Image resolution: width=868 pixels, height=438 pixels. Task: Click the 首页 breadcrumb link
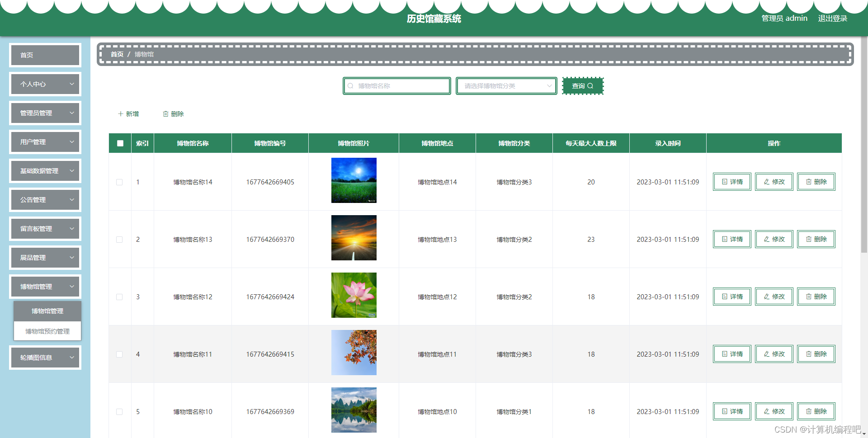[x=117, y=54]
